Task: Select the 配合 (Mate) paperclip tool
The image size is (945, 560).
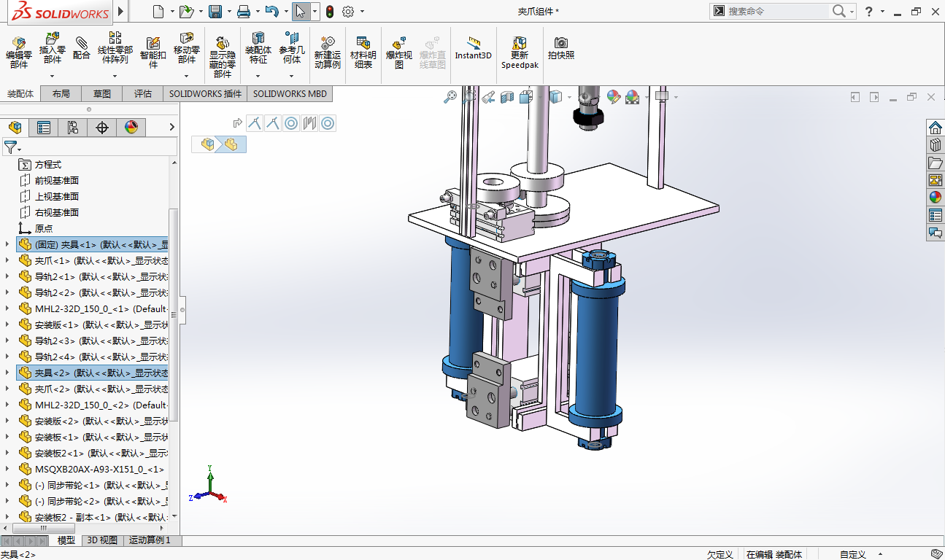Action: coord(82,48)
